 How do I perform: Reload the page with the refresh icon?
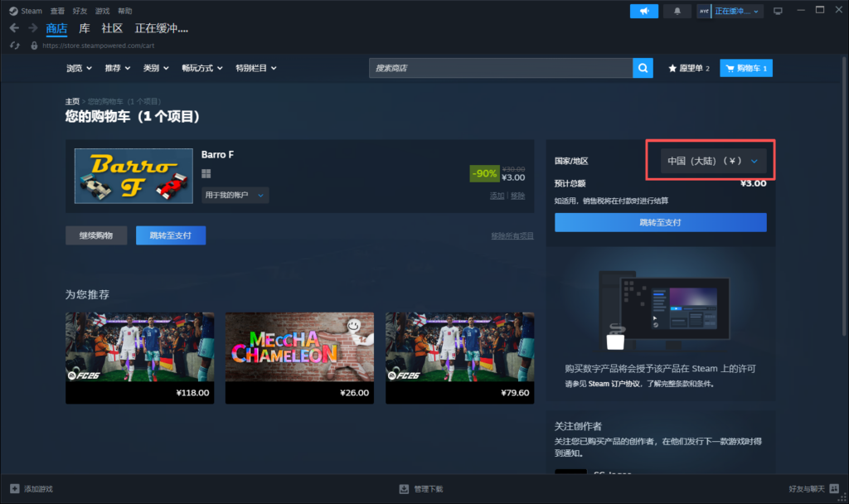(15, 46)
